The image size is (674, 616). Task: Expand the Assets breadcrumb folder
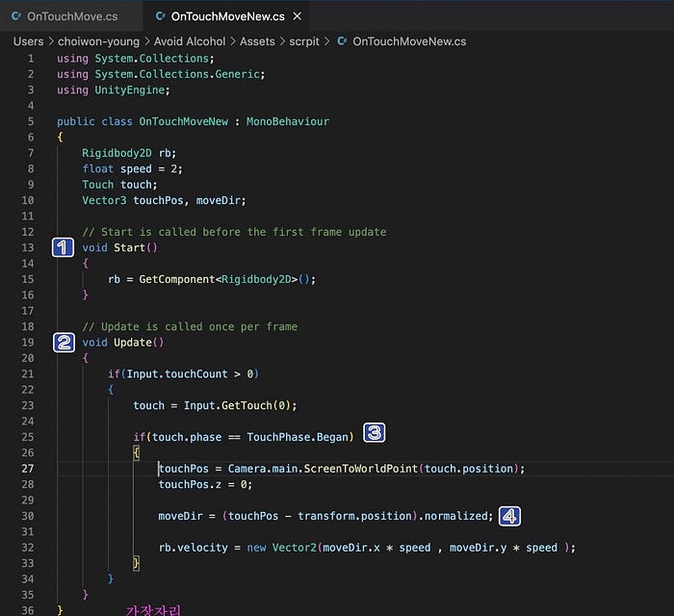click(x=257, y=41)
